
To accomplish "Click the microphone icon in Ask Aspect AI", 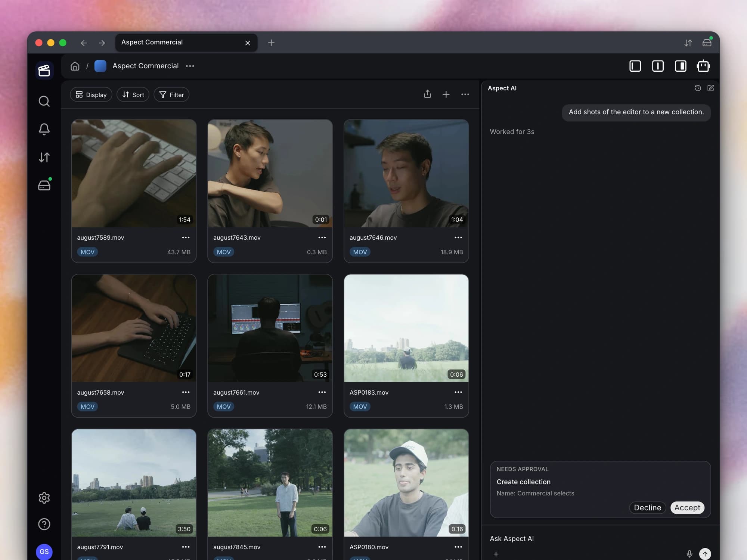I will click(x=689, y=554).
